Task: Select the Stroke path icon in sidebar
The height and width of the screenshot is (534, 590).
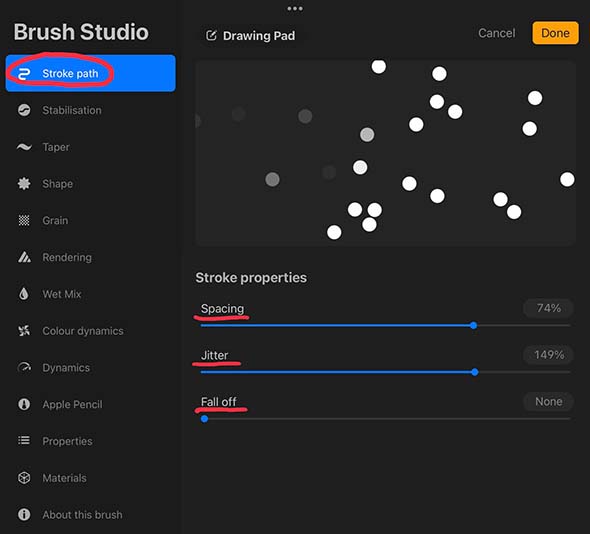Action: coord(24,74)
